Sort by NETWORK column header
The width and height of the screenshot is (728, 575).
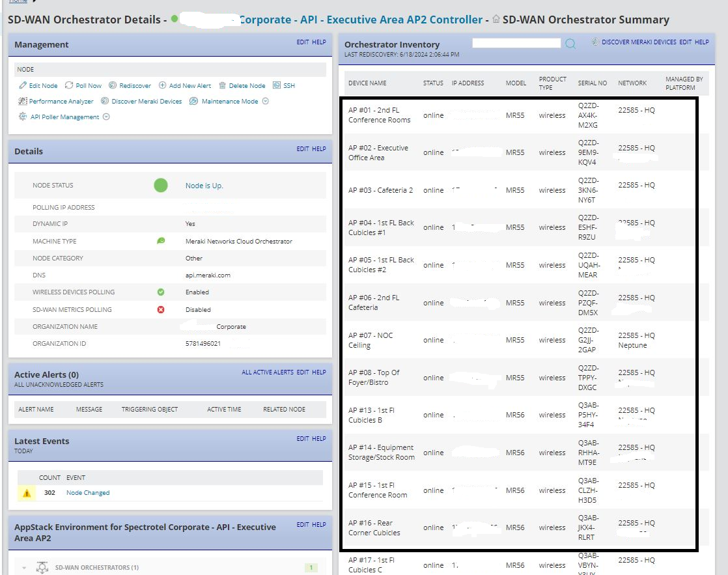[632, 83]
